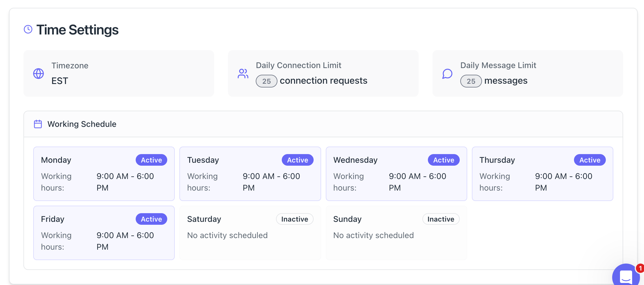Click the clock icon beside Time Settings
This screenshot has width=644, height=285.
[x=28, y=29]
